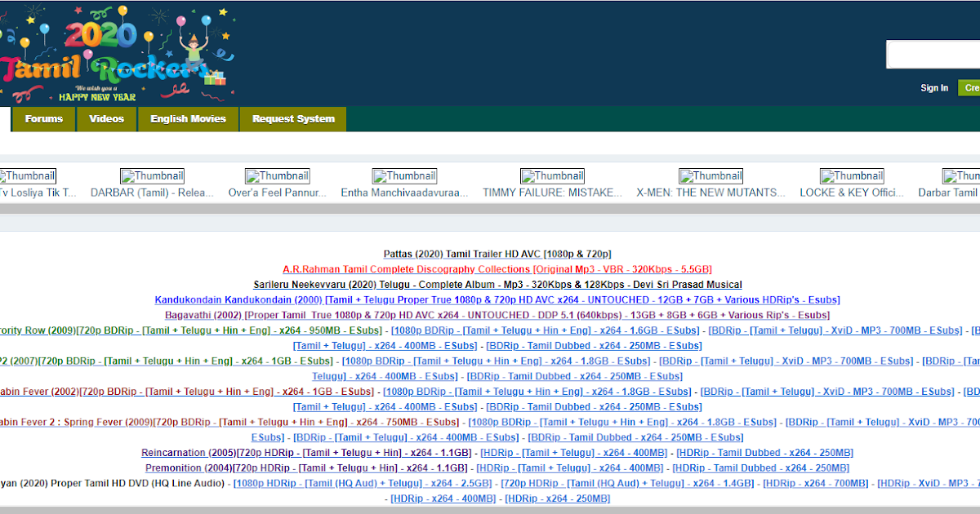This screenshot has width=980, height=514.
Task: Open Cabin Fever 2 1080p BDRip 1.8GB link
Action: tap(622, 422)
